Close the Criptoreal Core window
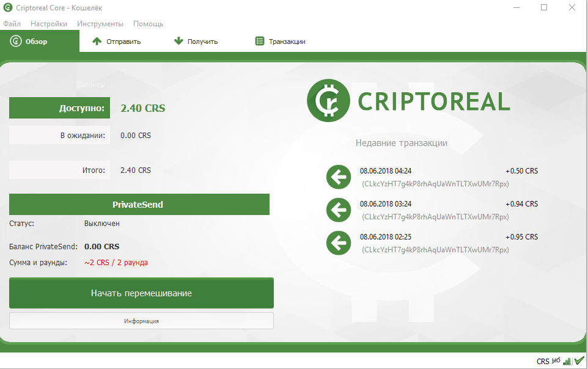Viewport: 588px width, 369px height. (x=572, y=7)
